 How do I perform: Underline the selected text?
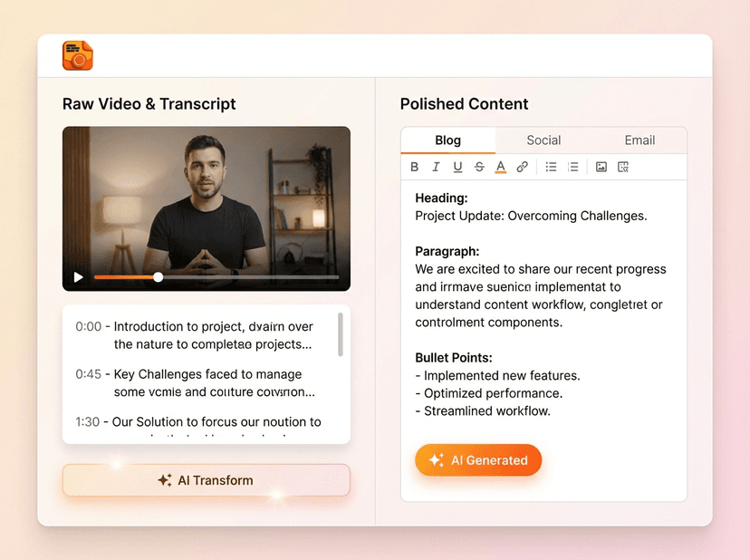[x=457, y=167]
